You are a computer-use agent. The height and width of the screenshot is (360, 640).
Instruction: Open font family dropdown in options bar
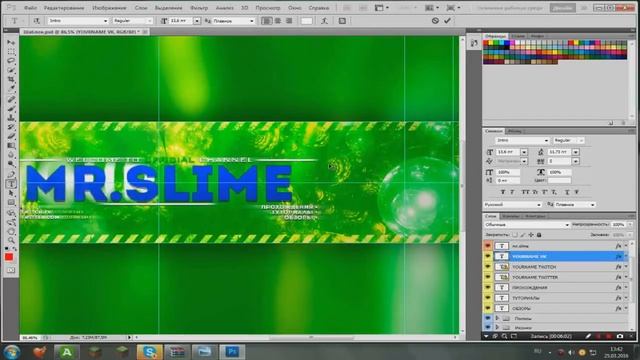click(x=105, y=21)
